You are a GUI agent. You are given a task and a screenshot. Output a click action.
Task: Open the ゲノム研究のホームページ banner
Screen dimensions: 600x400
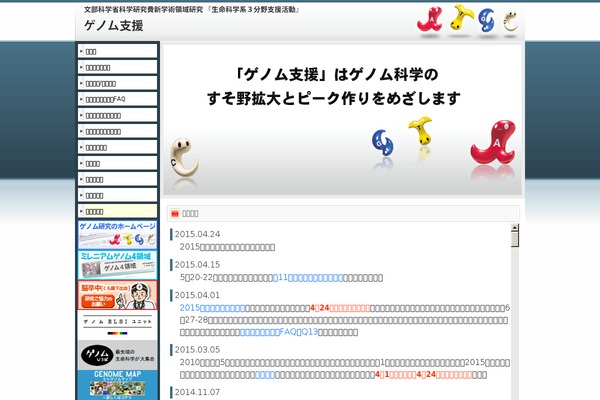pyautogui.click(x=117, y=235)
